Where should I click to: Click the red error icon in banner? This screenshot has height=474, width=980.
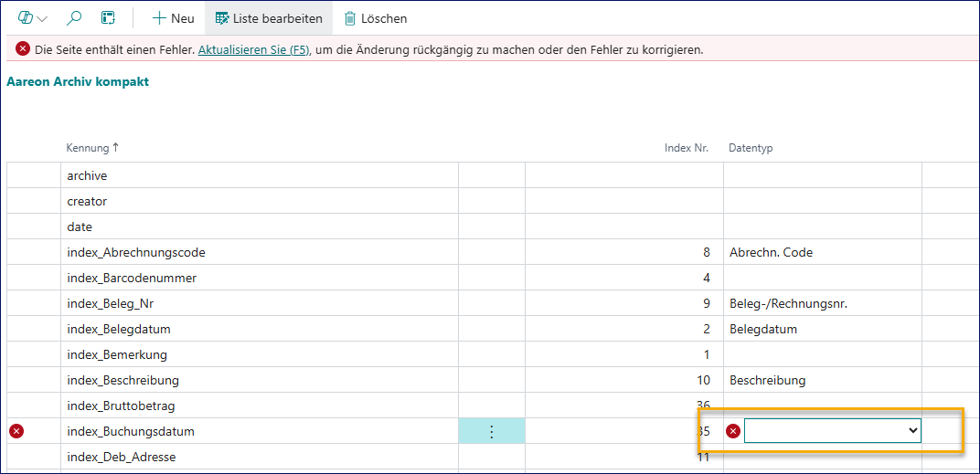pyautogui.click(x=23, y=49)
